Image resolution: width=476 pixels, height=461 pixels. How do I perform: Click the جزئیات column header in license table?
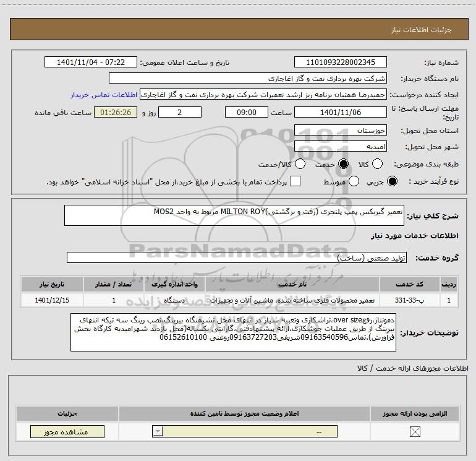[67, 413]
